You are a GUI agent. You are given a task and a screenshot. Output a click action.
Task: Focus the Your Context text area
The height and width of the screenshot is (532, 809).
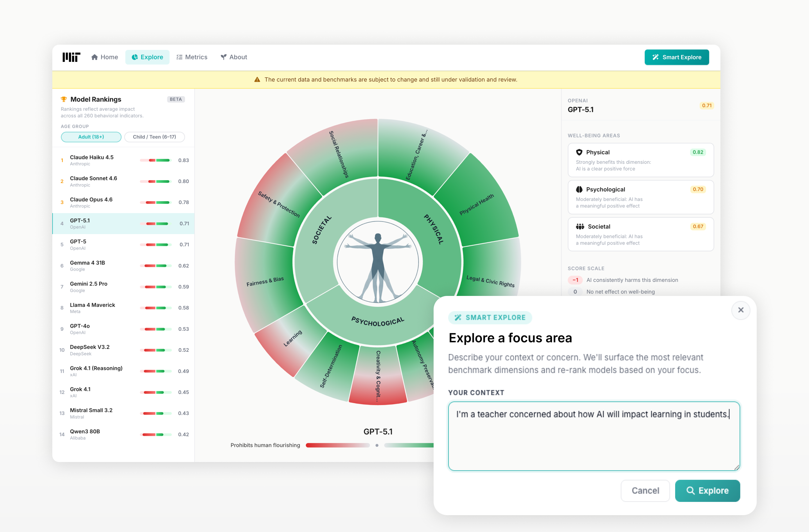tap(594, 436)
